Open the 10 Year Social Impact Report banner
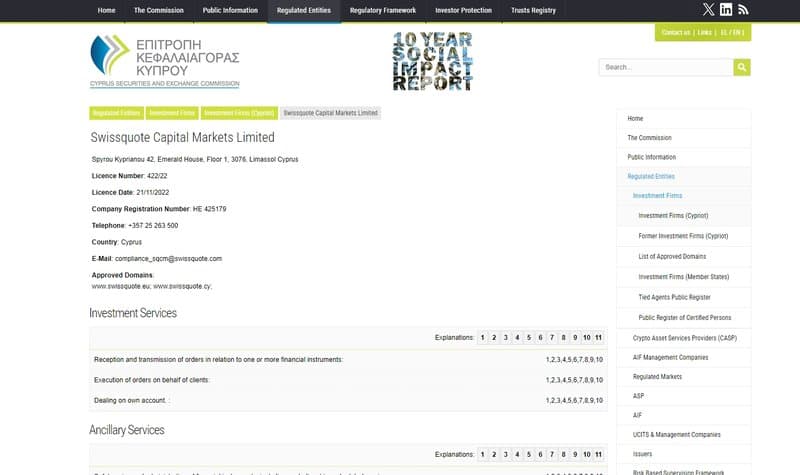800x475 pixels. pos(432,61)
